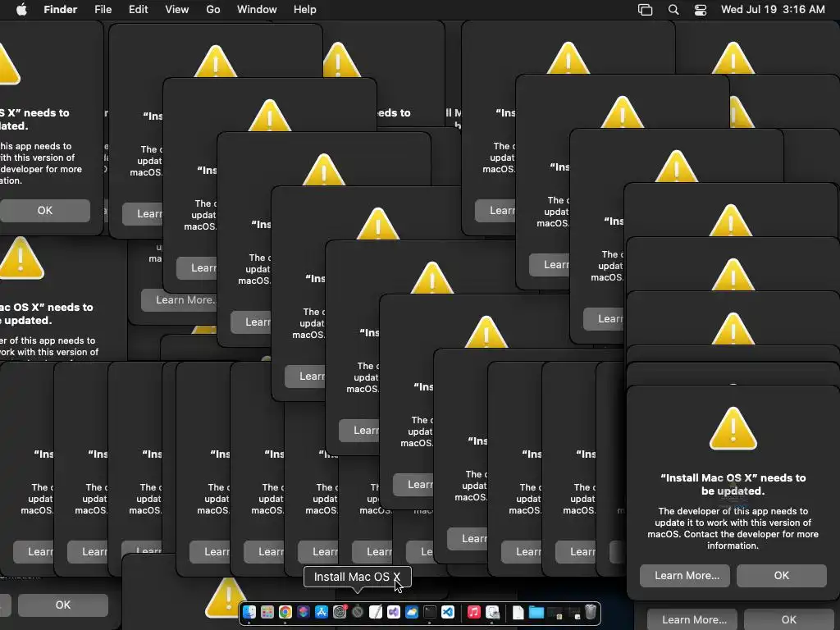Open Control Center in the menu bar
The image size is (840, 630).
(701, 10)
